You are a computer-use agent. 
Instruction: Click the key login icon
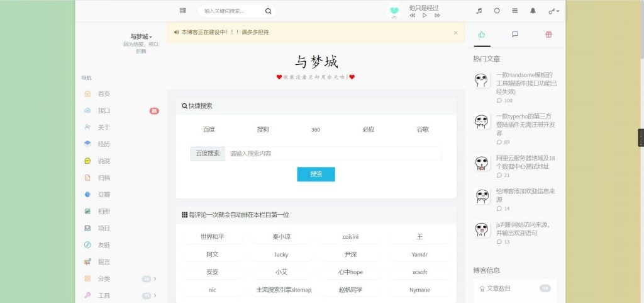coord(553,11)
